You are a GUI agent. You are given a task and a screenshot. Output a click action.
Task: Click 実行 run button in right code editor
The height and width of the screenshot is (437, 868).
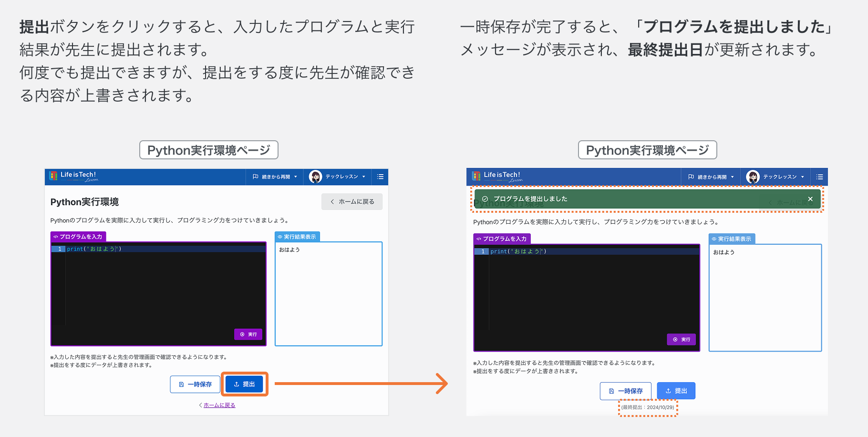(x=681, y=340)
